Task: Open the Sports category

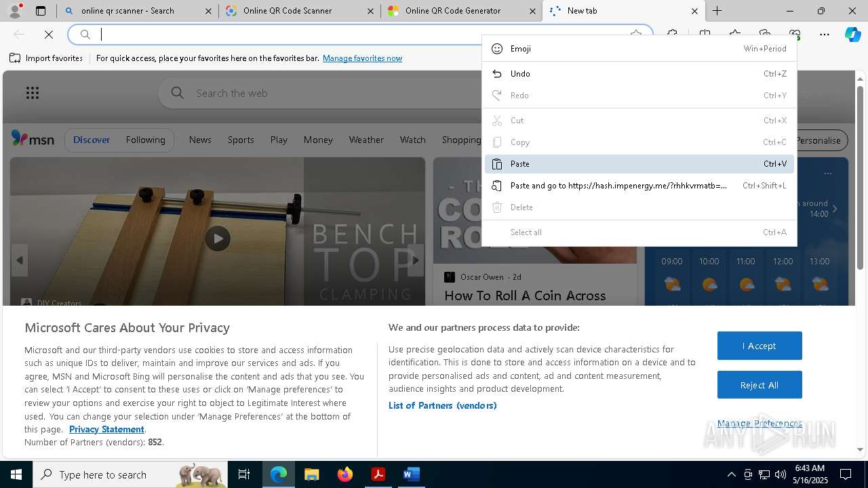Action: point(241,140)
